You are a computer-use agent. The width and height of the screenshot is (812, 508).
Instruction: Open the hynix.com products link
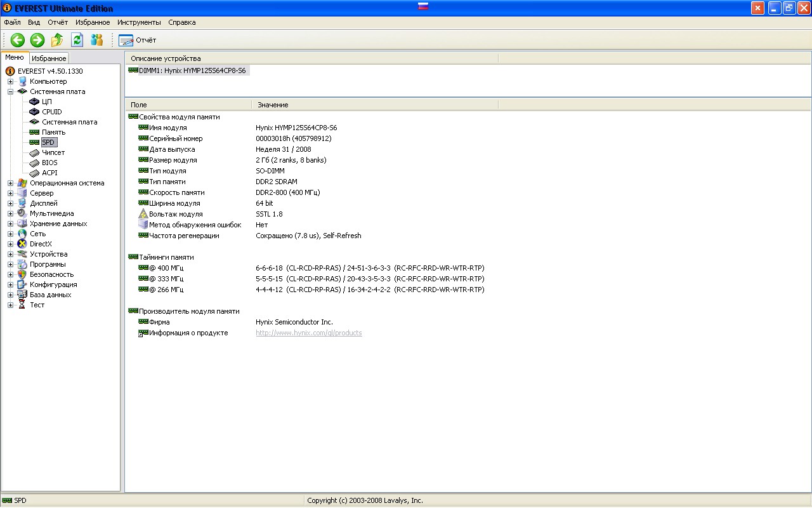point(308,333)
